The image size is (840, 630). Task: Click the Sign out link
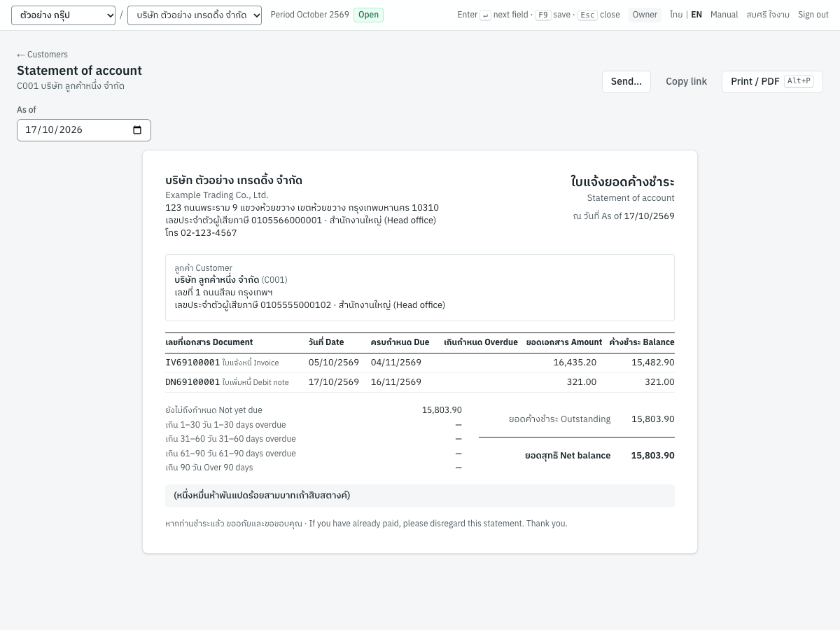tap(813, 15)
